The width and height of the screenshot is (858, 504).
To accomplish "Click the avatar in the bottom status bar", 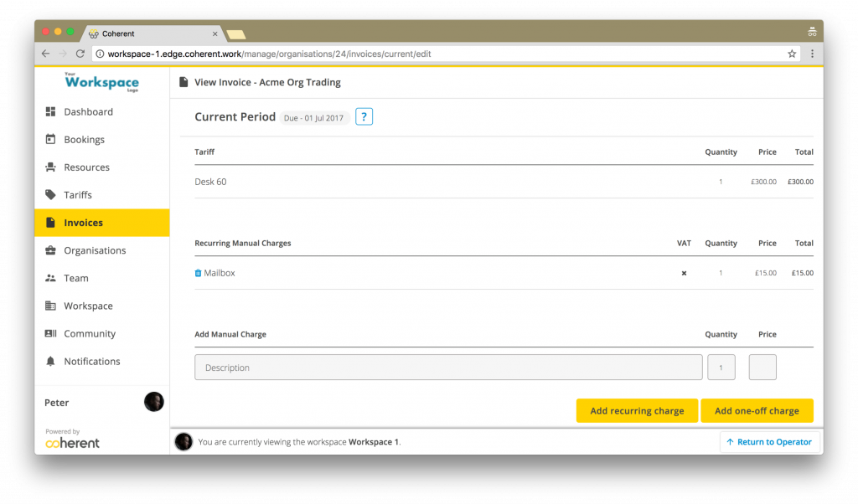I will click(x=183, y=442).
